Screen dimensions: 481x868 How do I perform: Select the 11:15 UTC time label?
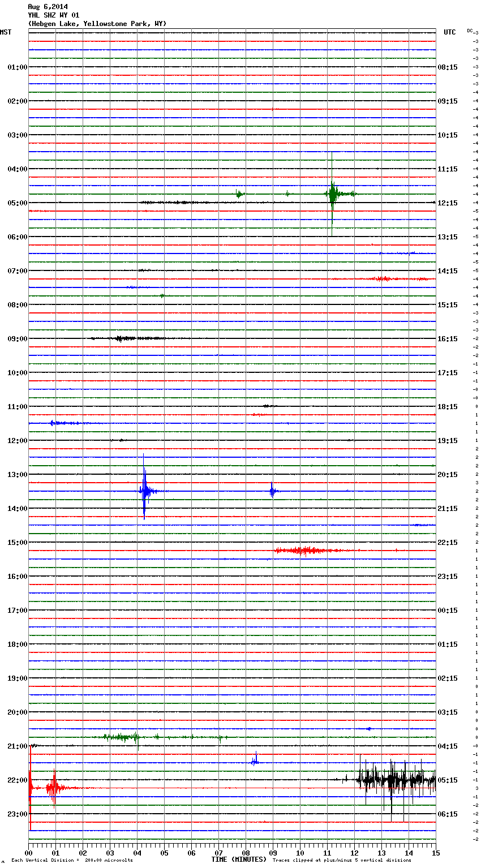click(x=448, y=169)
